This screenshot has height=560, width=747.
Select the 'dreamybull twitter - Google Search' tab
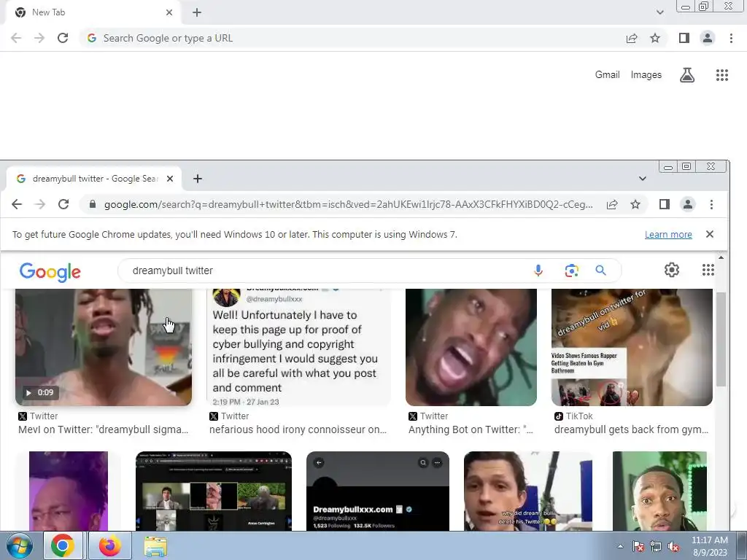click(x=93, y=179)
